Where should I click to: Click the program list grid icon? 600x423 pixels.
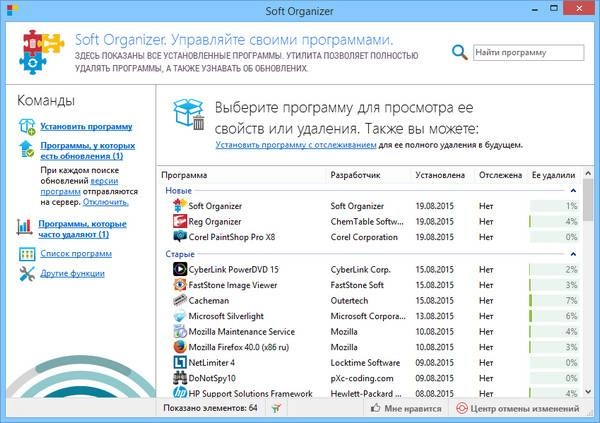point(27,254)
